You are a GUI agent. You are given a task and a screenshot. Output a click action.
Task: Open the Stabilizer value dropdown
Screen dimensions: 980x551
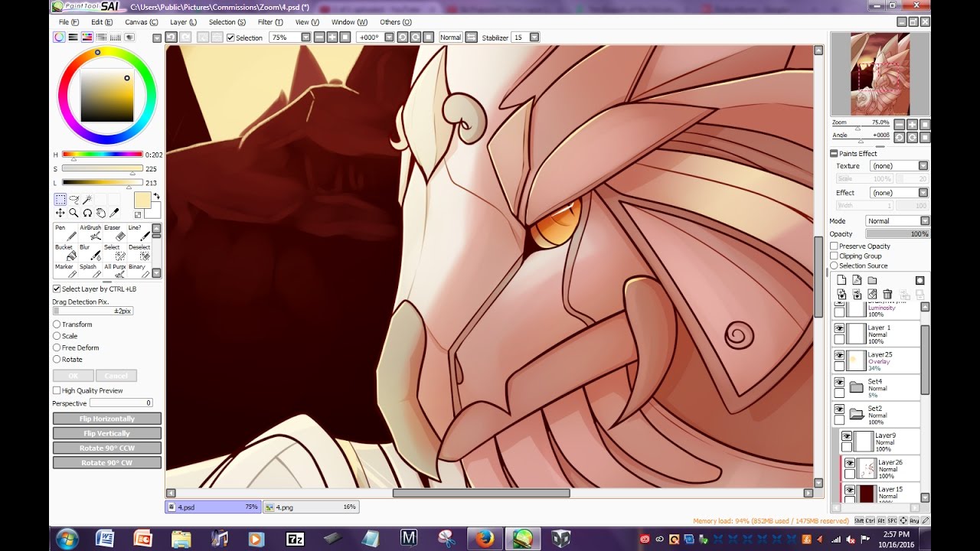[534, 37]
